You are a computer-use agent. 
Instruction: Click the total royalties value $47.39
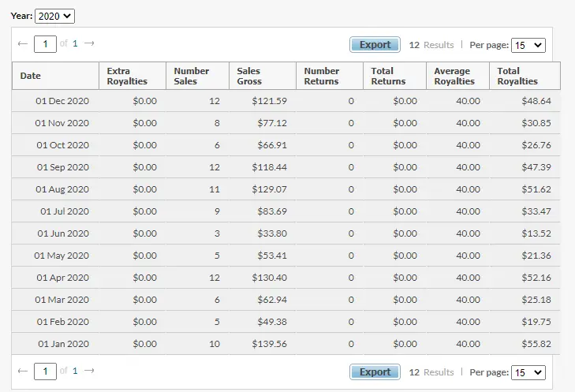coord(536,167)
